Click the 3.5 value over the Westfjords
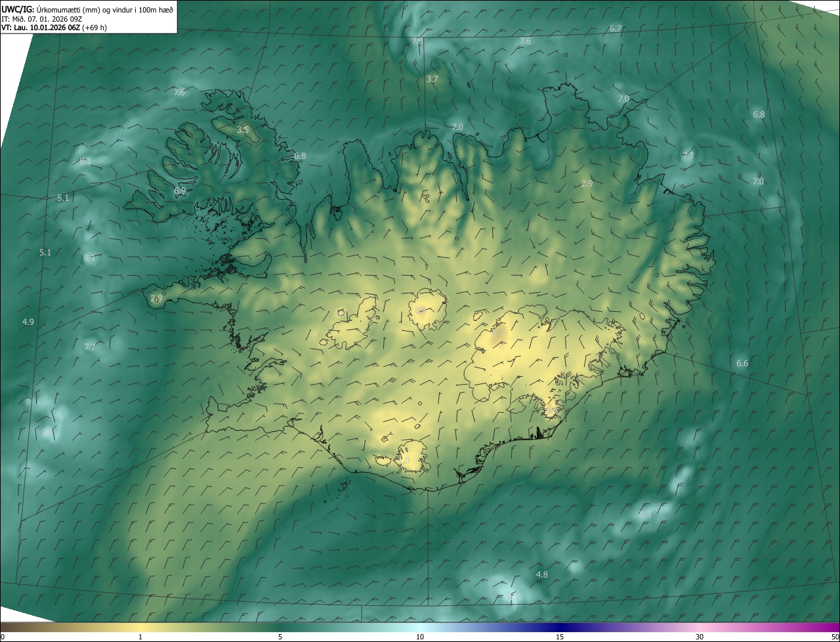840x642 pixels. (243, 129)
